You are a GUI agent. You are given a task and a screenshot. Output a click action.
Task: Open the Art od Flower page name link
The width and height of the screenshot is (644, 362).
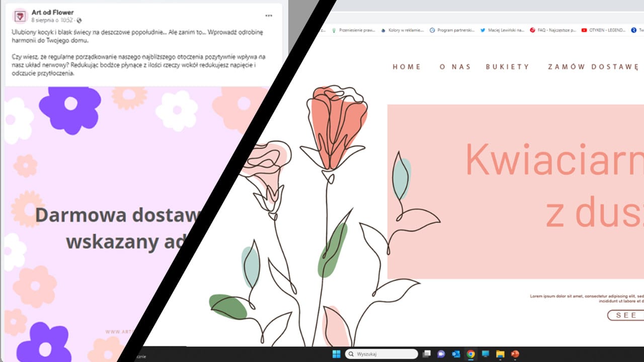pyautogui.click(x=52, y=13)
